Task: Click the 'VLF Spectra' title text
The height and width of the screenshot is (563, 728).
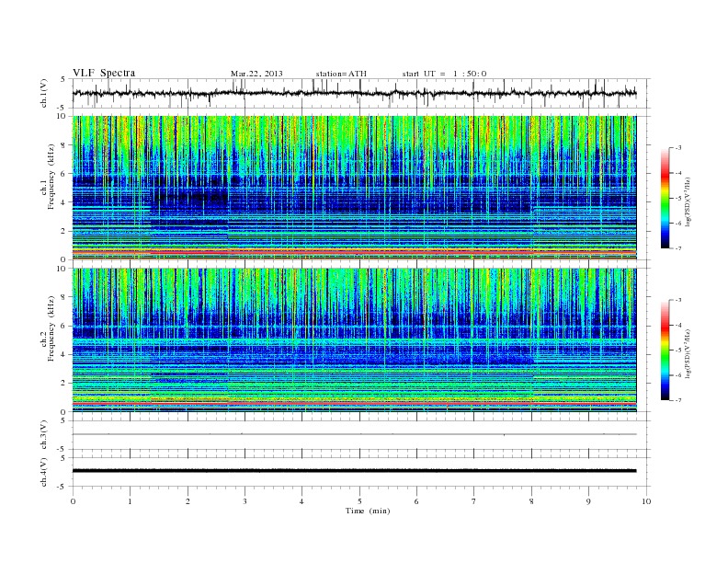Action: pos(104,73)
